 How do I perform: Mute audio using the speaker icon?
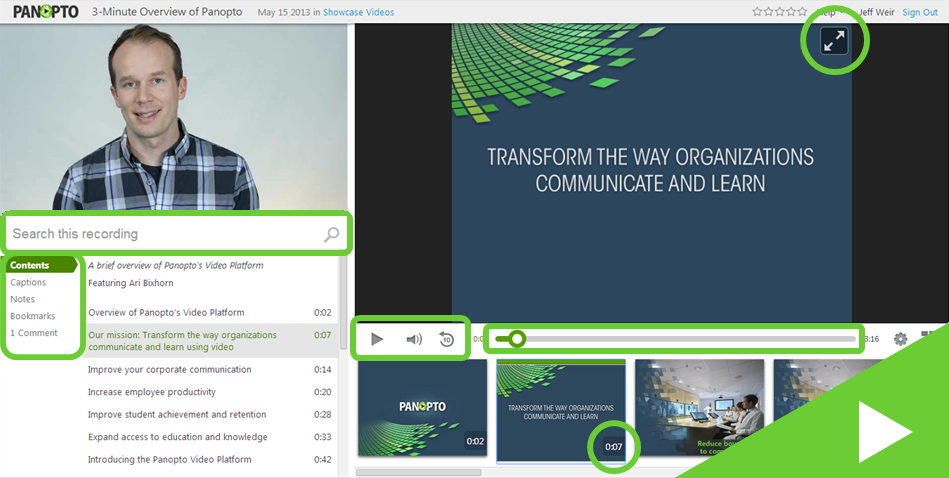coord(413,339)
